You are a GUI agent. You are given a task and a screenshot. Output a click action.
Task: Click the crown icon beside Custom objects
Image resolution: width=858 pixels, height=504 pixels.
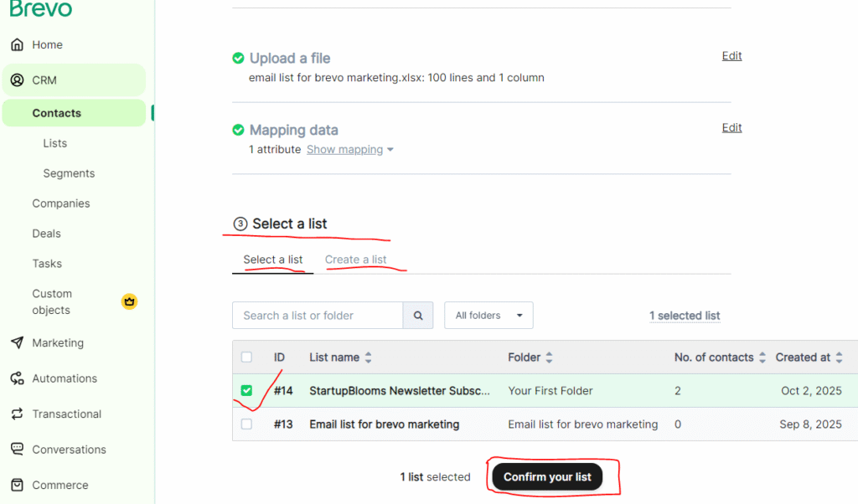tap(129, 301)
